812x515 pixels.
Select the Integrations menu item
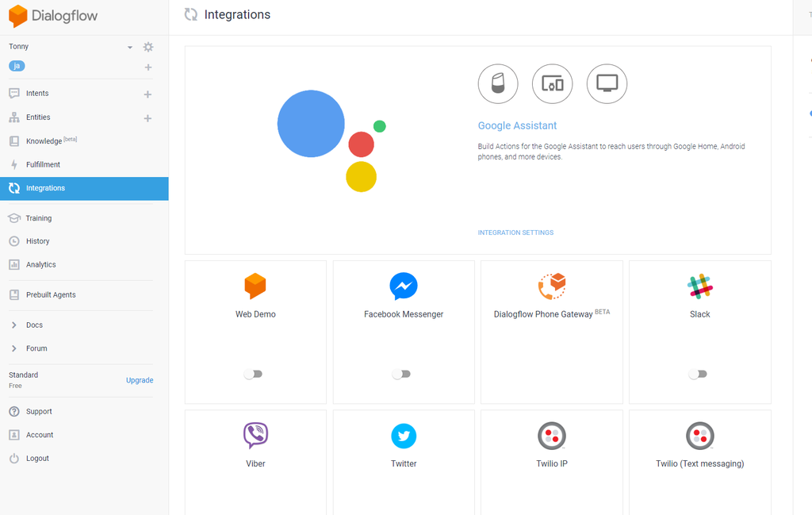pyautogui.click(x=84, y=189)
